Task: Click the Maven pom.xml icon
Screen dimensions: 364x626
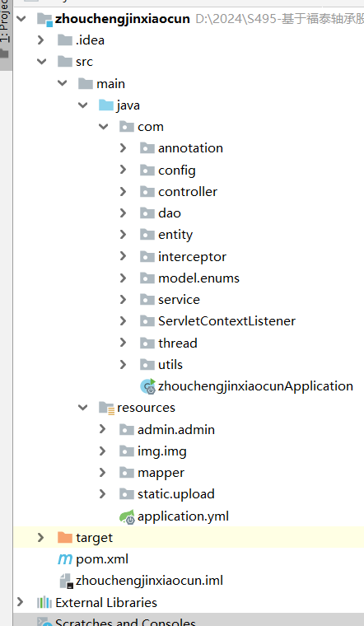Action: [65, 559]
